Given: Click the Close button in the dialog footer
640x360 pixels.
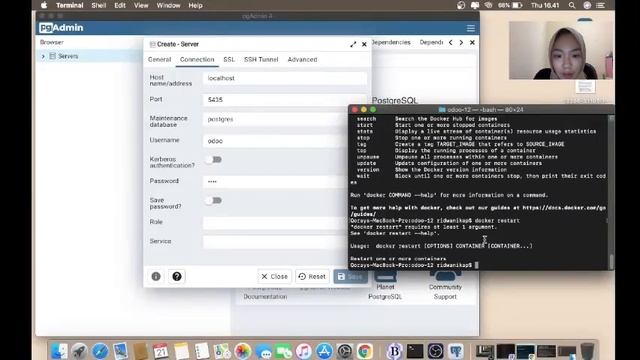Looking at the screenshot, I should pos(275,276).
